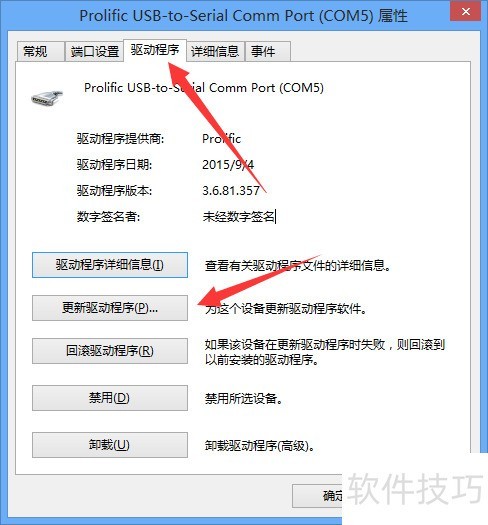Go to the 详细信息 tab
The image size is (488, 525).
click(x=215, y=52)
